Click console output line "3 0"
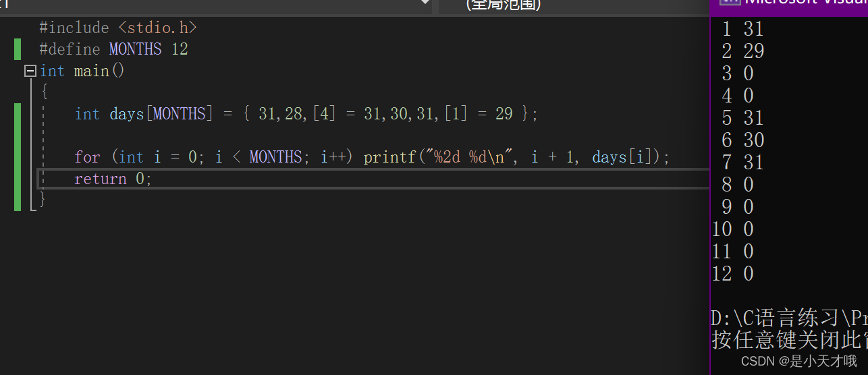The height and width of the screenshot is (375, 868). click(x=737, y=74)
